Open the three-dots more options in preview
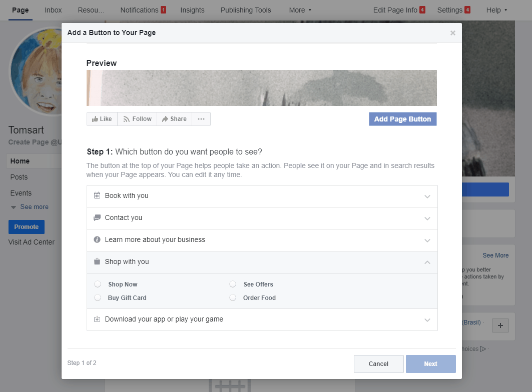 coord(201,119)
